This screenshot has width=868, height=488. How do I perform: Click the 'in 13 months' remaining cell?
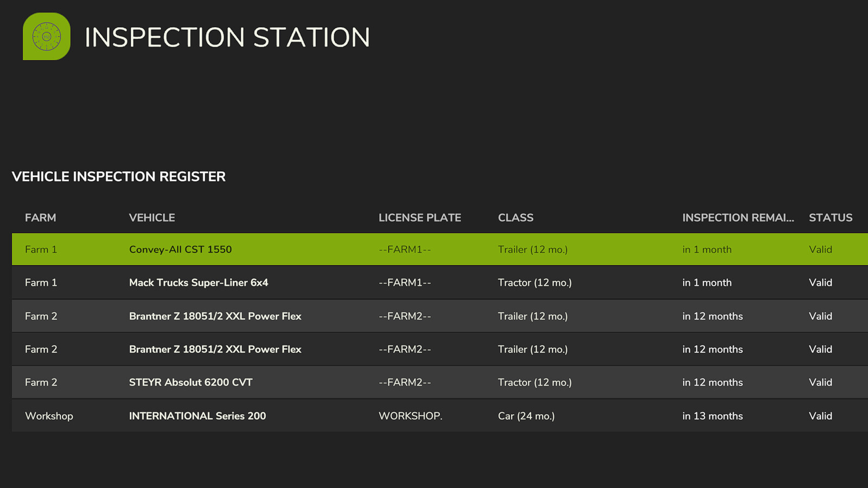point(713,416)
